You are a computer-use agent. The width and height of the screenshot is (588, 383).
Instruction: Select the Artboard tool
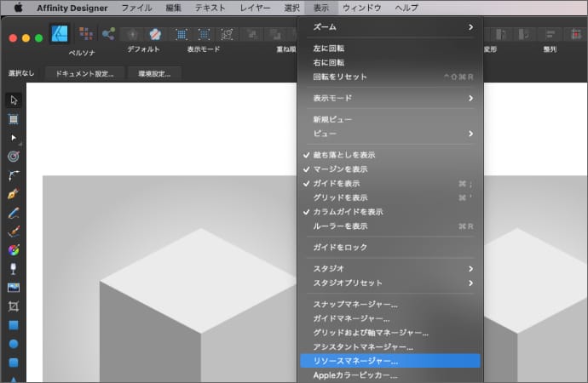click(x=14, y=118)
